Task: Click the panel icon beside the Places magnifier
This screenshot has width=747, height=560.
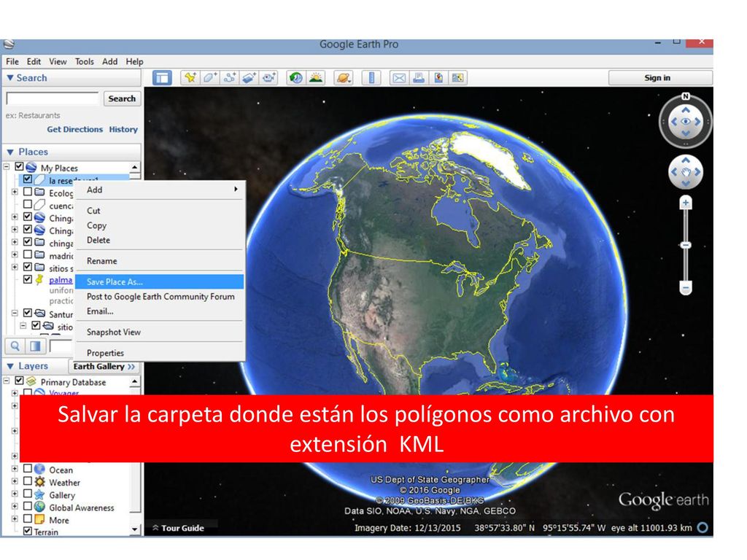Action: coord(35,346)
